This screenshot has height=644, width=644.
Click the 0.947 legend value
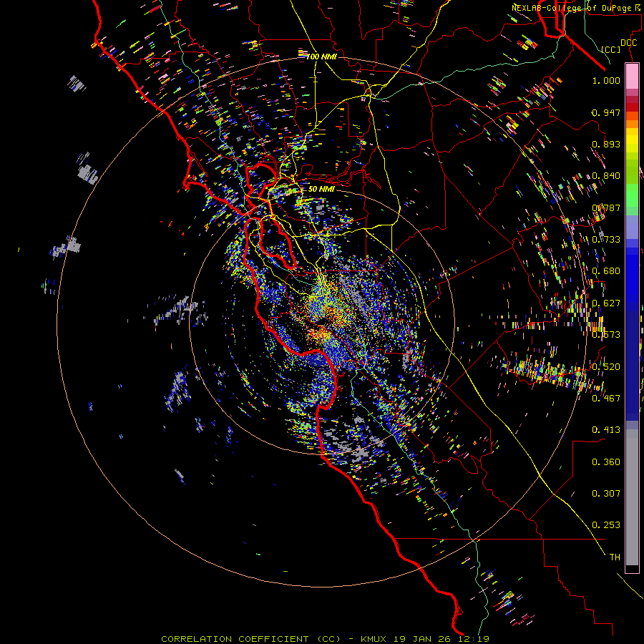click(x=606, y=112)
